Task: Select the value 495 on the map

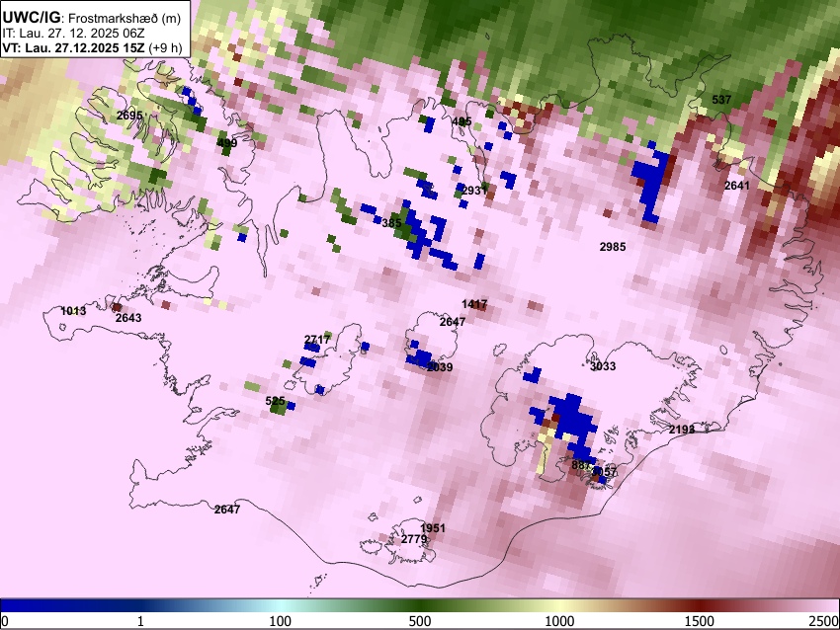Action: coord(462,121)
